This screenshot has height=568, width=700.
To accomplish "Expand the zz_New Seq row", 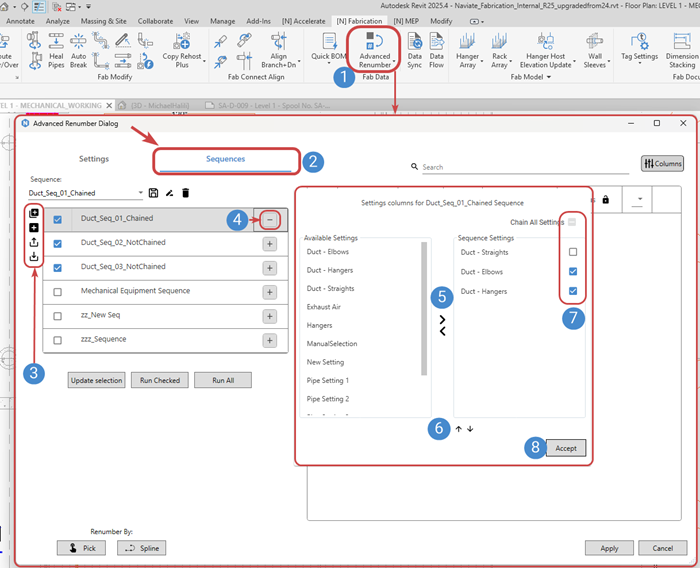I will coord(270,316).
